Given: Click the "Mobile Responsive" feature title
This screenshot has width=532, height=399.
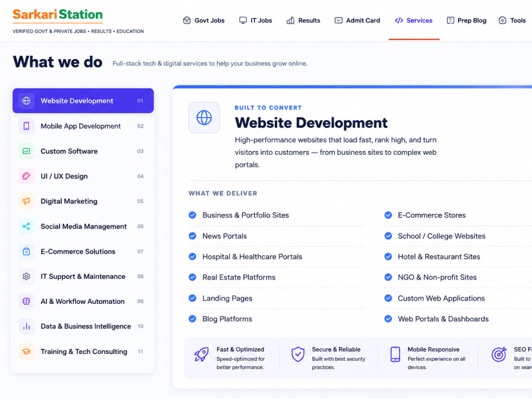Looking at the screenshot, I should tap(433, 350).
